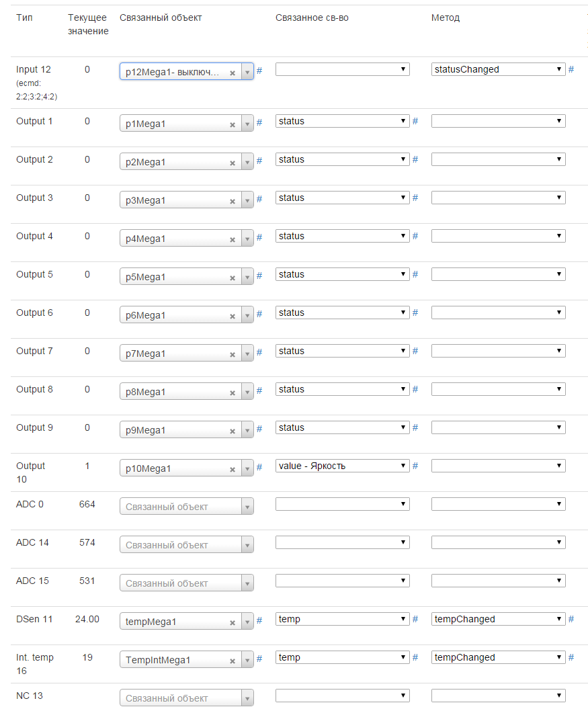Open the # link next to statusChanged method

[571, 69]
